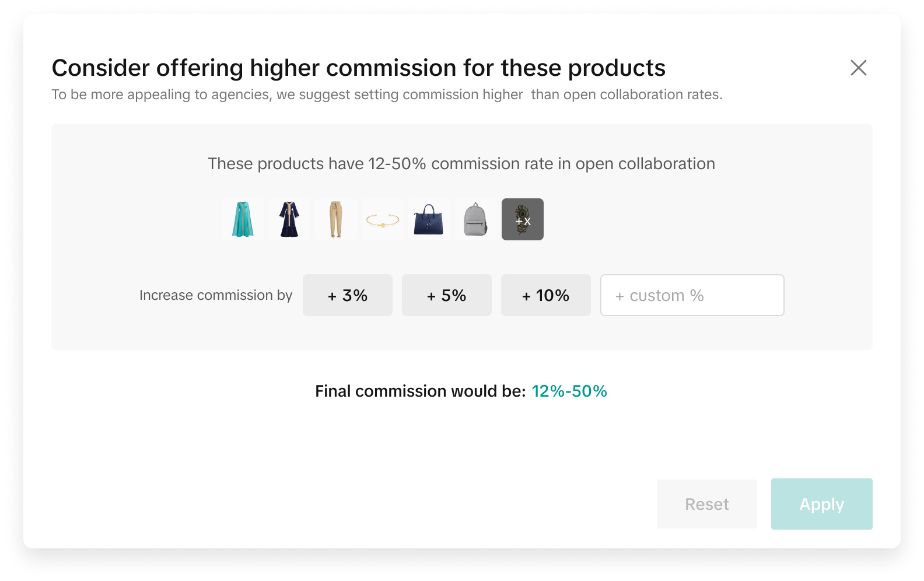The image size is (924, 581).
Task: Show more products via the +X tile
Action: point(523,219)
